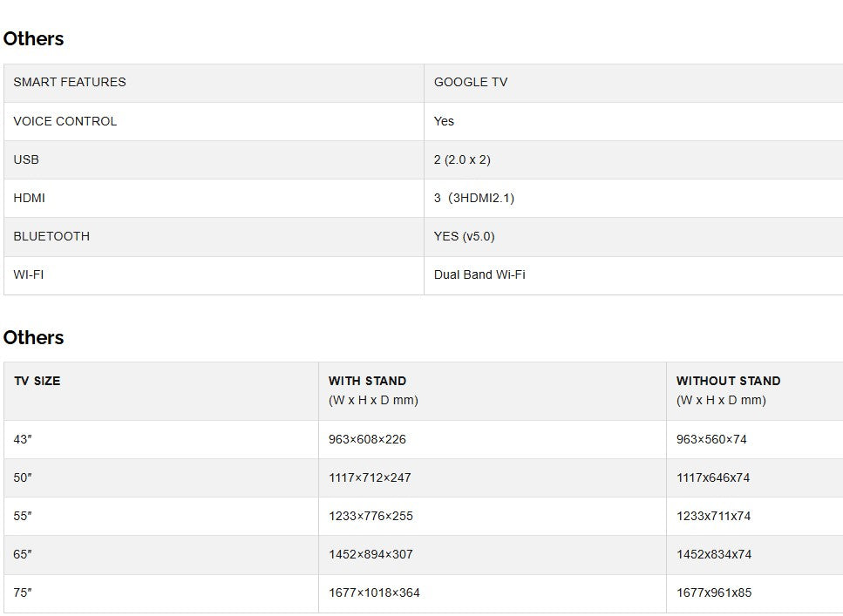Select the USB value 2 (2.0 x 2)
Viewport: 843px width, 616px height.
coord(462,159)
